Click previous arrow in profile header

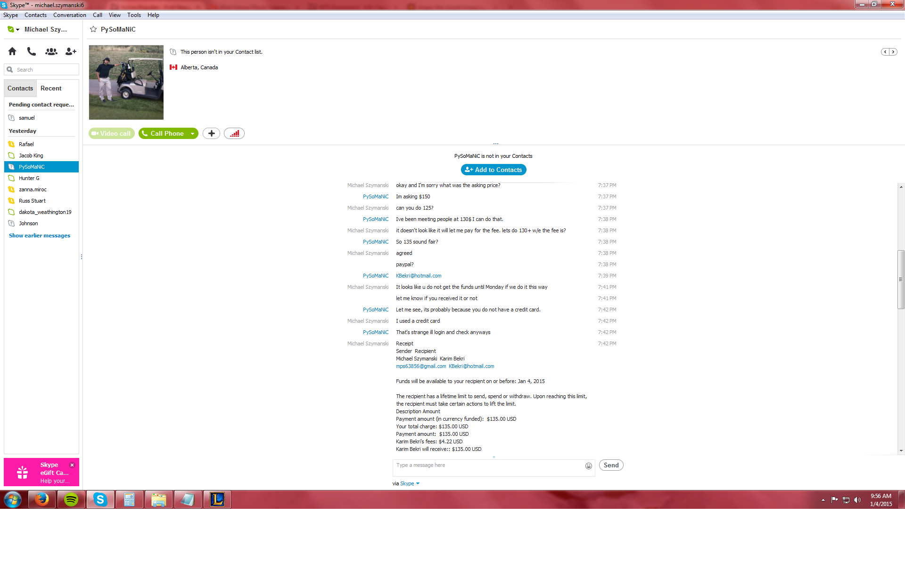click(x=885, y=52)
